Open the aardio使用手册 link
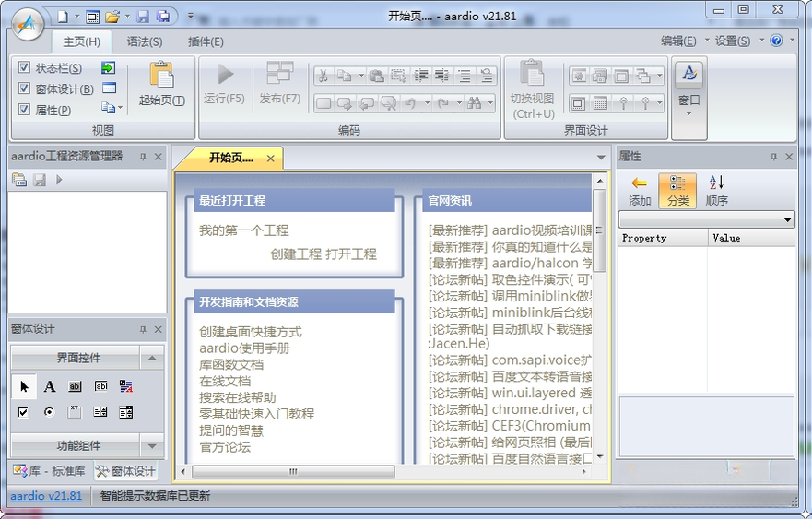 244,348
